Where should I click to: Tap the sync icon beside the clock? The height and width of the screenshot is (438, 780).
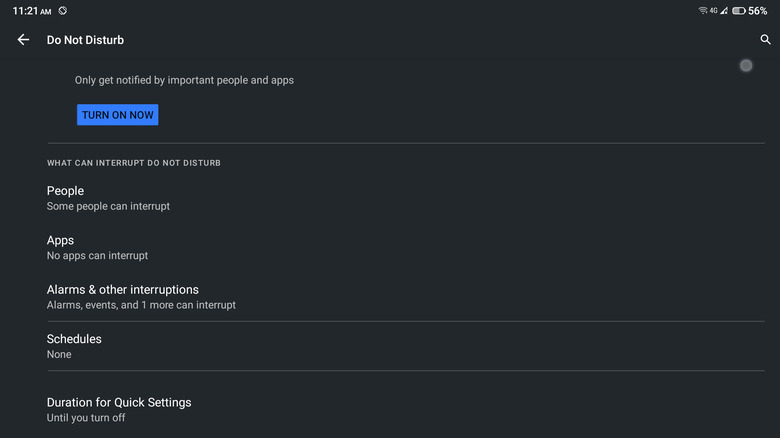[x=63, y=11]
